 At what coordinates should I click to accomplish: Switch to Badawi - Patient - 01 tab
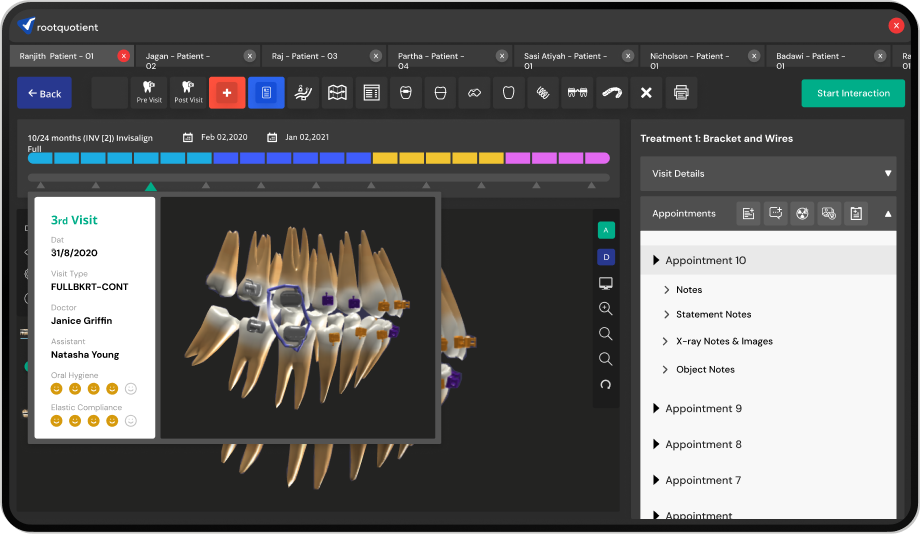click(x=828, y=56)
